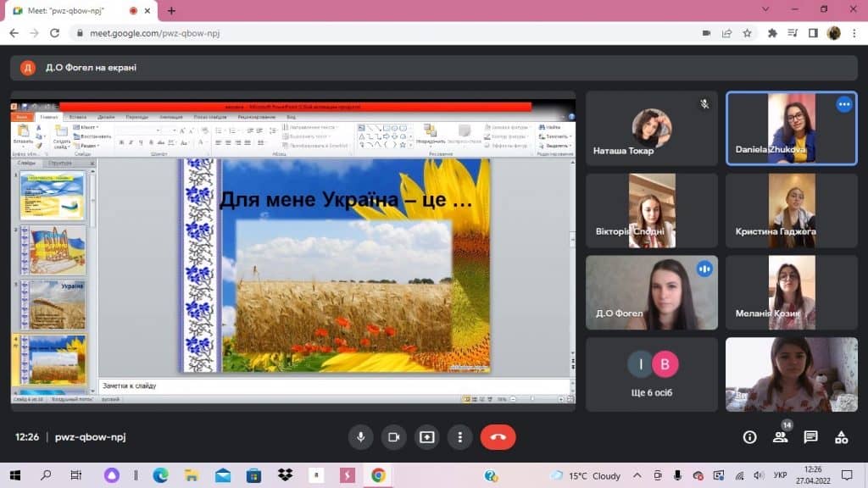Turn off the camera
This screenshot has height=488, width=868.
(393, 437)
